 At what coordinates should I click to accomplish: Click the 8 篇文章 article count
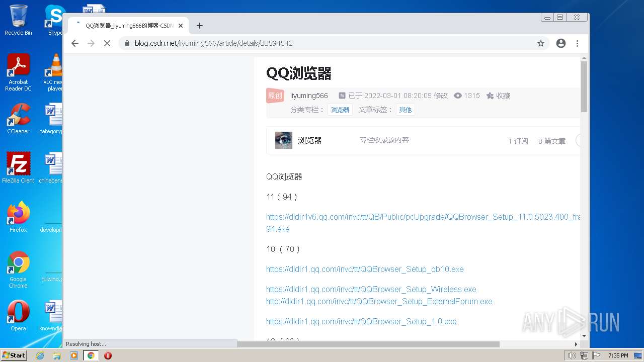(x=552, y=141)
